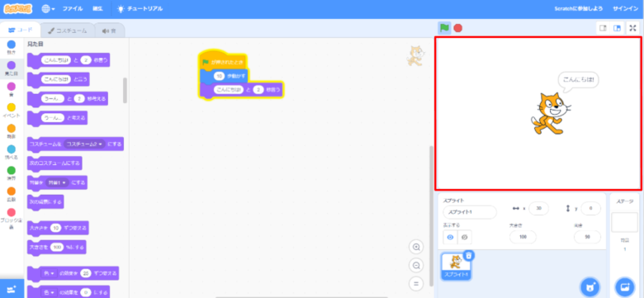Open the add extension button
This screenshot has width=644, height=298.
[x=12, y=289]
